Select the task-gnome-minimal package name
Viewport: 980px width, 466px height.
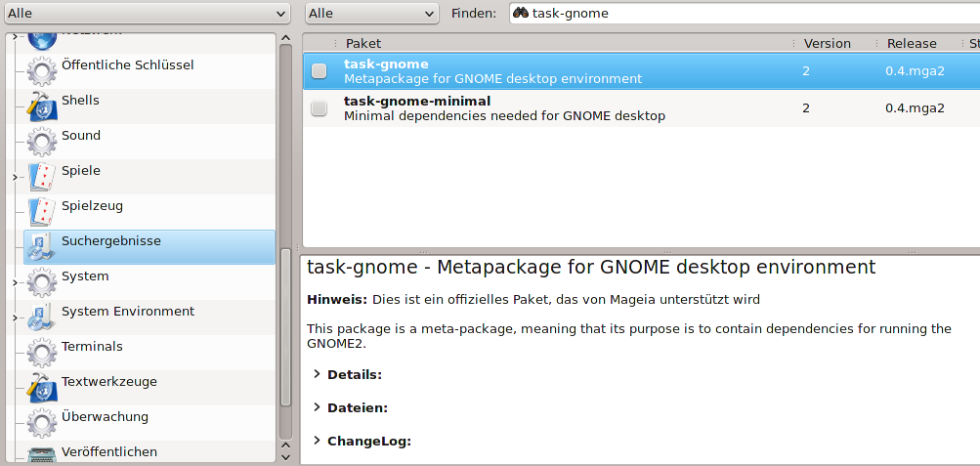pos(417,101)
